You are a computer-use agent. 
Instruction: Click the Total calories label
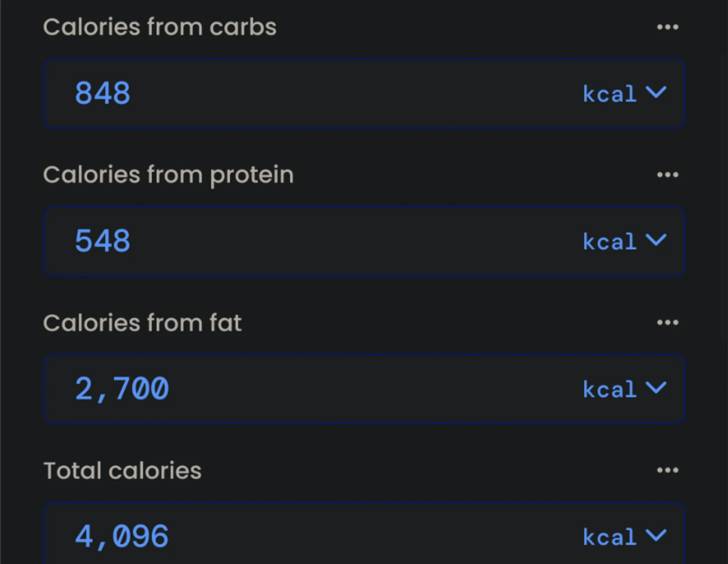click(122, 470)
